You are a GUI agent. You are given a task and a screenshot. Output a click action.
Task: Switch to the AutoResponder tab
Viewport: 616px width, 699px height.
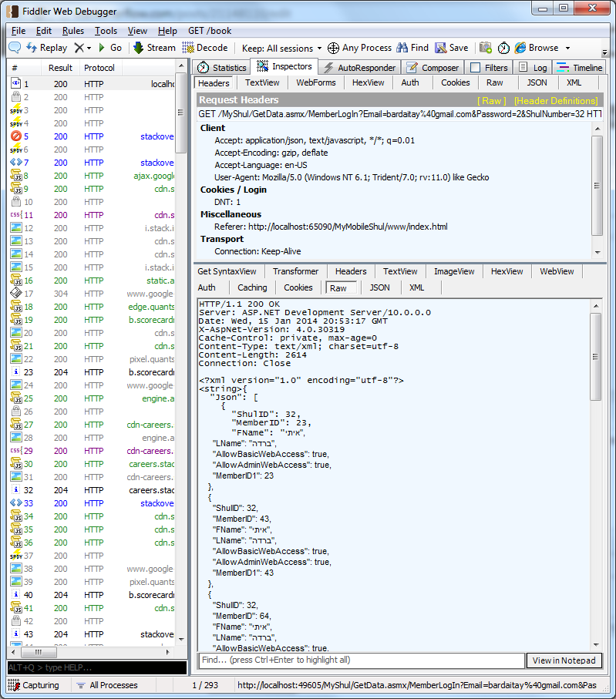tap(359, 68)
